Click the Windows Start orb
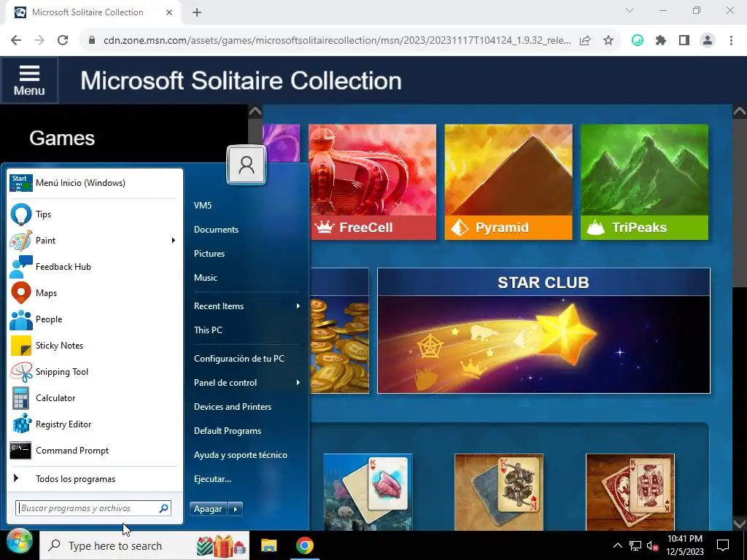747x560 pixels. point(19,542)
